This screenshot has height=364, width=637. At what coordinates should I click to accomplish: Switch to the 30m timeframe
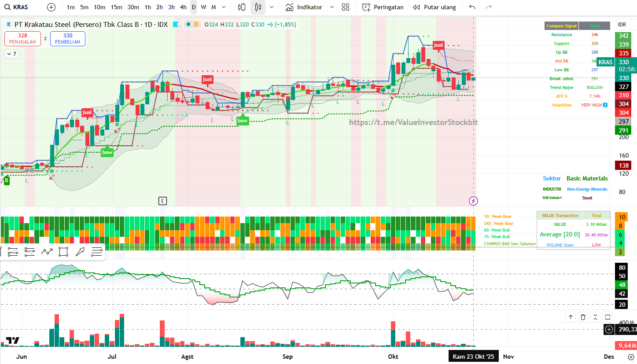[133, 7]
